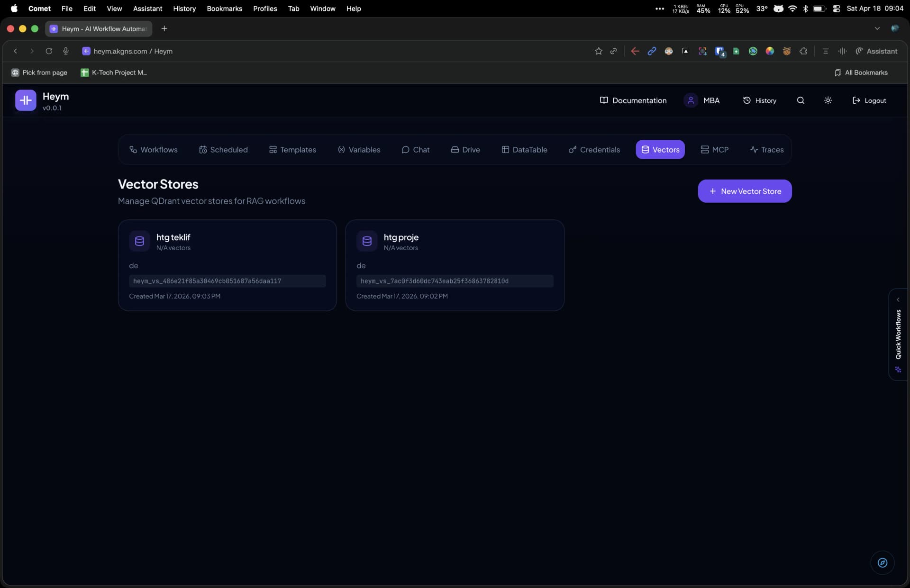Open the Scheduled workflows section
The image size is (910, 588).
(223, 149)
